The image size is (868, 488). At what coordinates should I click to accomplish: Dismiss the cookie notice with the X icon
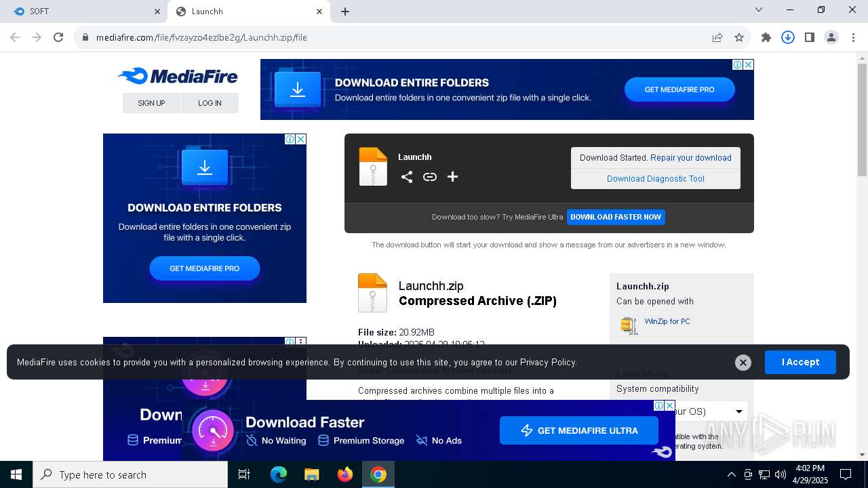[743, 363]
